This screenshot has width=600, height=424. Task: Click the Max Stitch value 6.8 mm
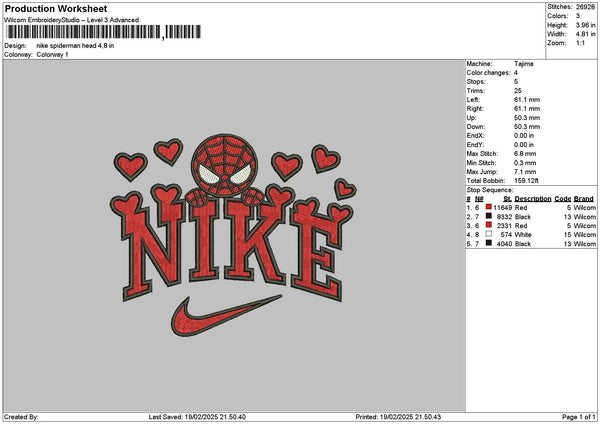525,153
